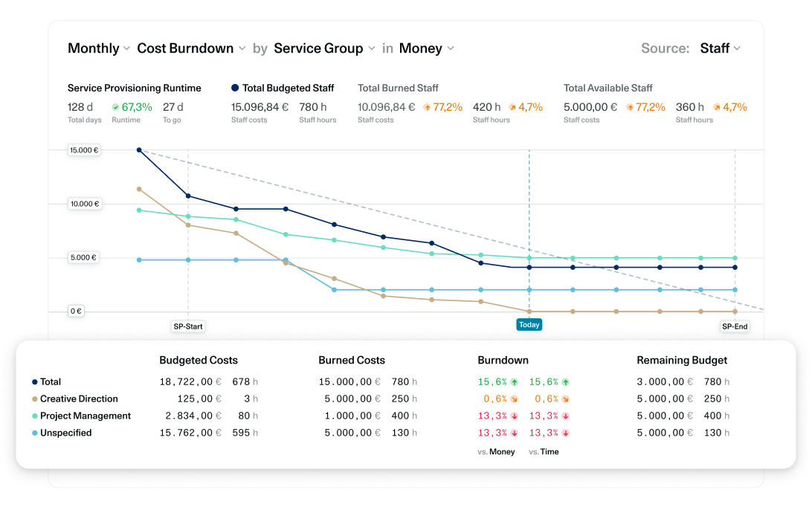Click the 15.762,00 € Unspecified budgeted cost
The image size is (812, 510).
tap(190, 433)
